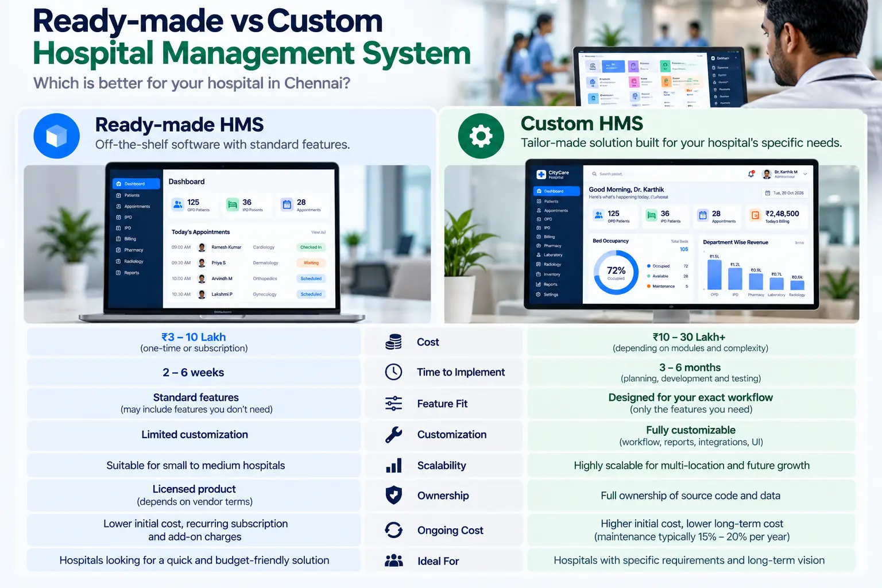Click Scheduled status for Lakshmi P

coord(311,294)
